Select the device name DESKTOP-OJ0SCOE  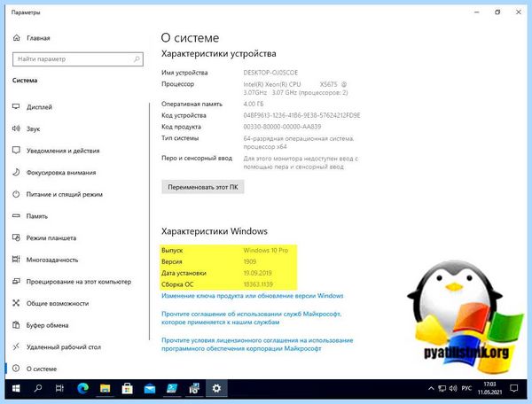[270, 73]
